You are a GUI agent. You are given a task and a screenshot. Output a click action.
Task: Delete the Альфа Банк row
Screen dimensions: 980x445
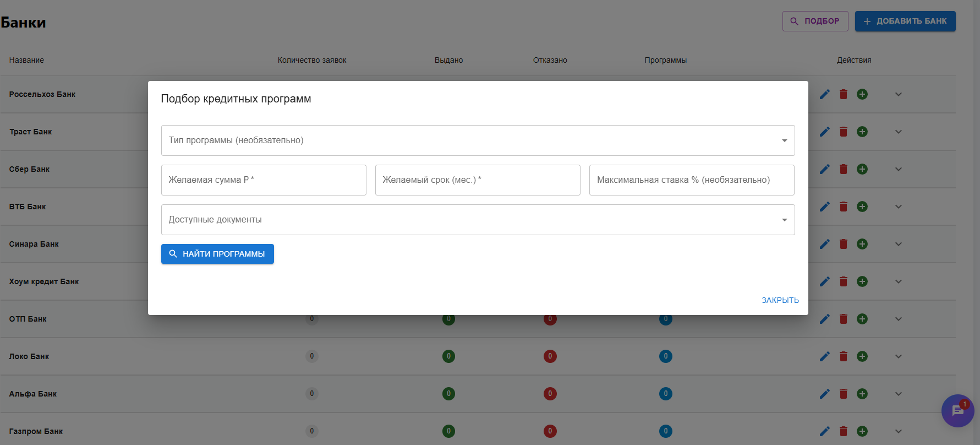pyautogui.click(x=843, y=394)
